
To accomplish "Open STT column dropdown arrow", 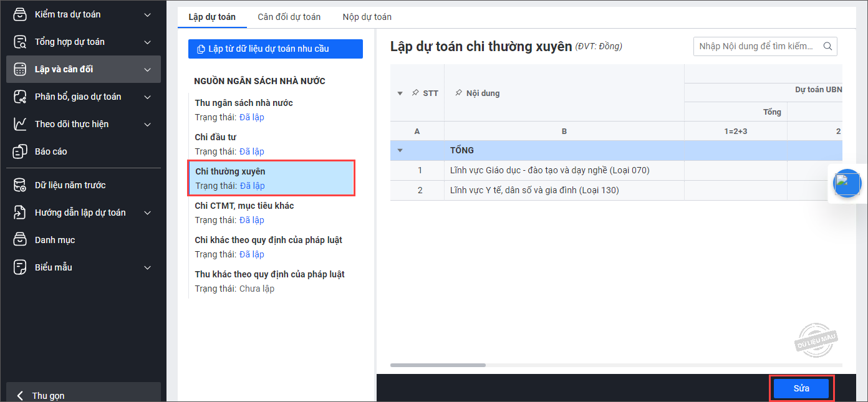I will click(400, 93).
